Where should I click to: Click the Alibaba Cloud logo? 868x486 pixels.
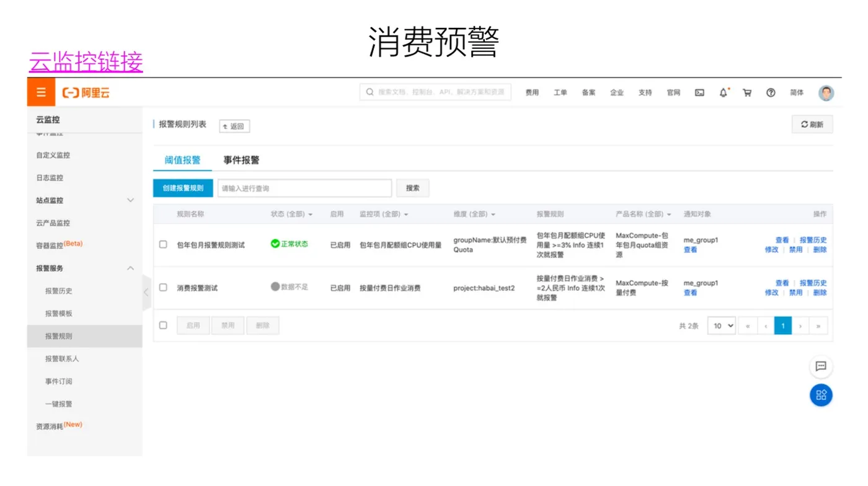(x=86, y=93)
